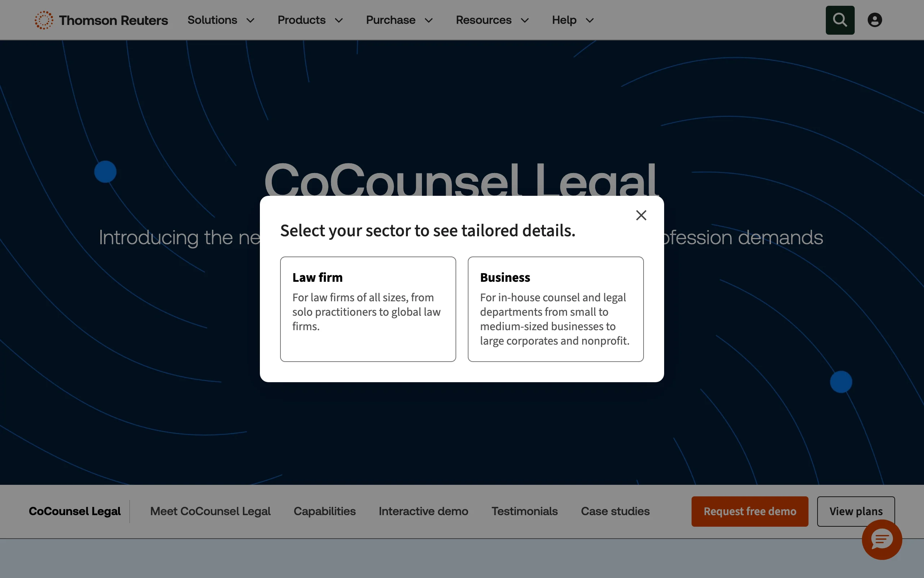Open the chat bubble widget
Image resolution: width=924 pixels, height=578 pixels.
882,539
